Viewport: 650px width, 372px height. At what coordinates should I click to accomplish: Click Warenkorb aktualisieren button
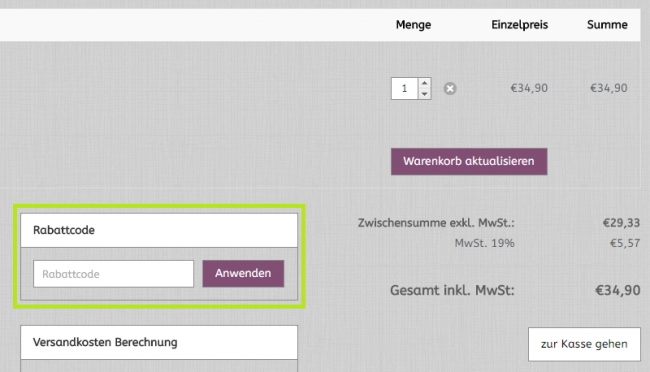469,161
